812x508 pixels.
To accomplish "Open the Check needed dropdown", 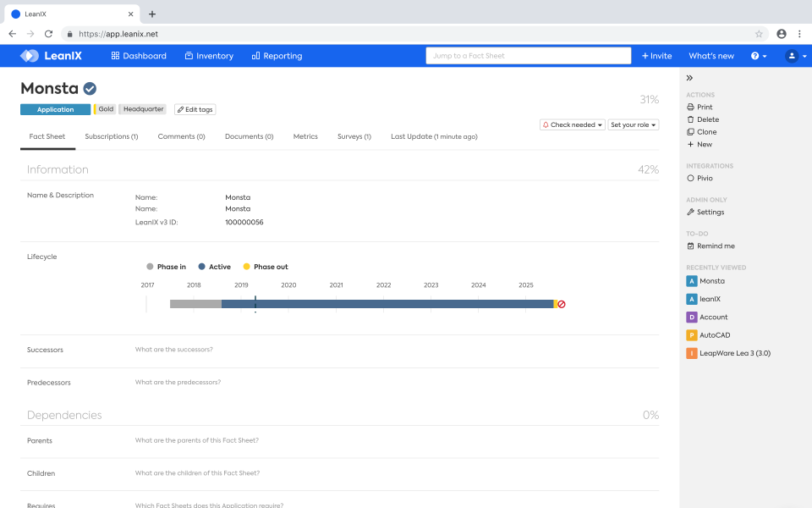I will coord(573,125).
